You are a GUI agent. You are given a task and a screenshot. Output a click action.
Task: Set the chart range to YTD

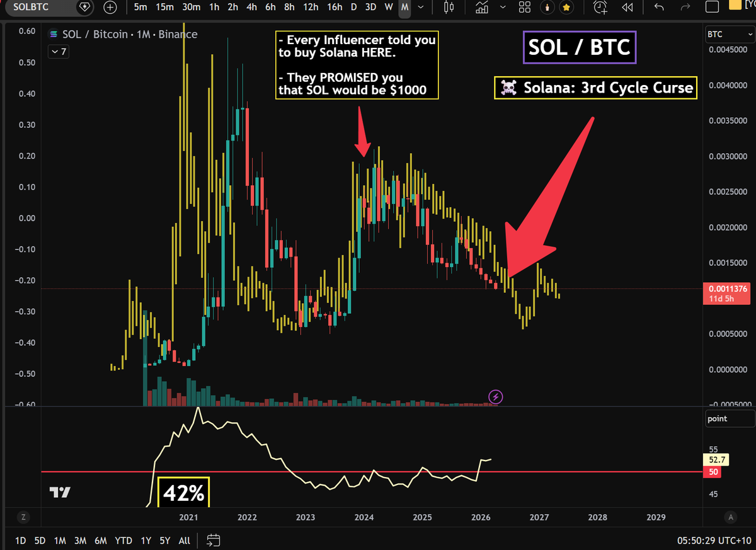coord(123,540)
